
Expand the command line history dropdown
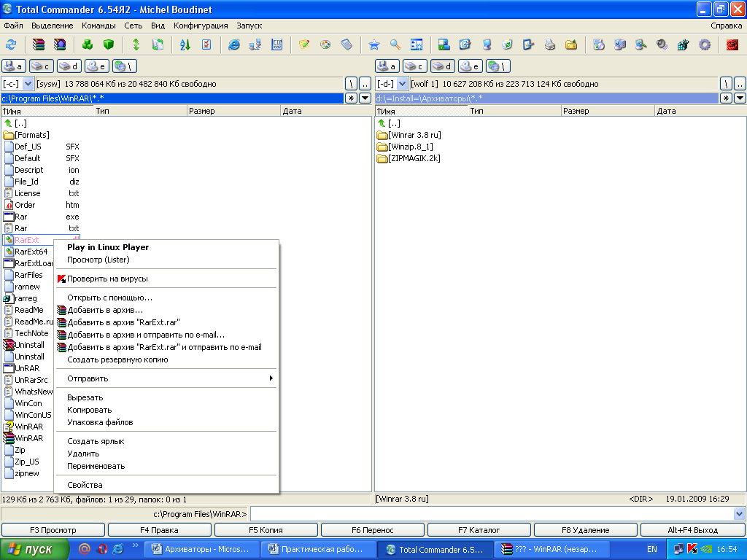pyautogui.click(x=740, y=514)
